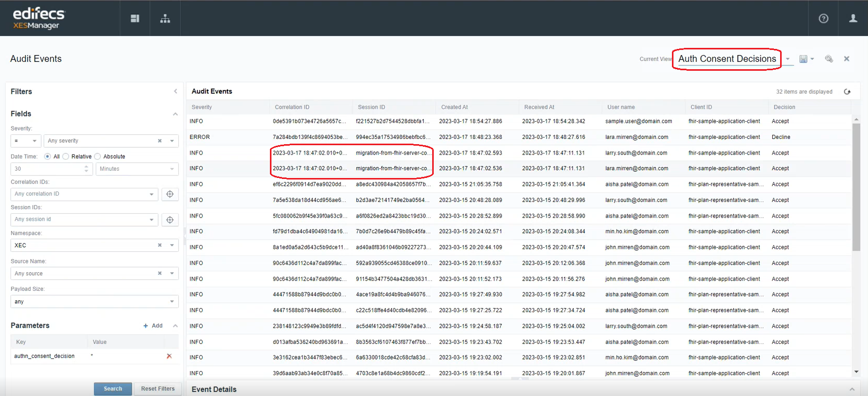The image size is (868, 396).
Task: Select the Relative date time option
Action: [x=66, y=157]
